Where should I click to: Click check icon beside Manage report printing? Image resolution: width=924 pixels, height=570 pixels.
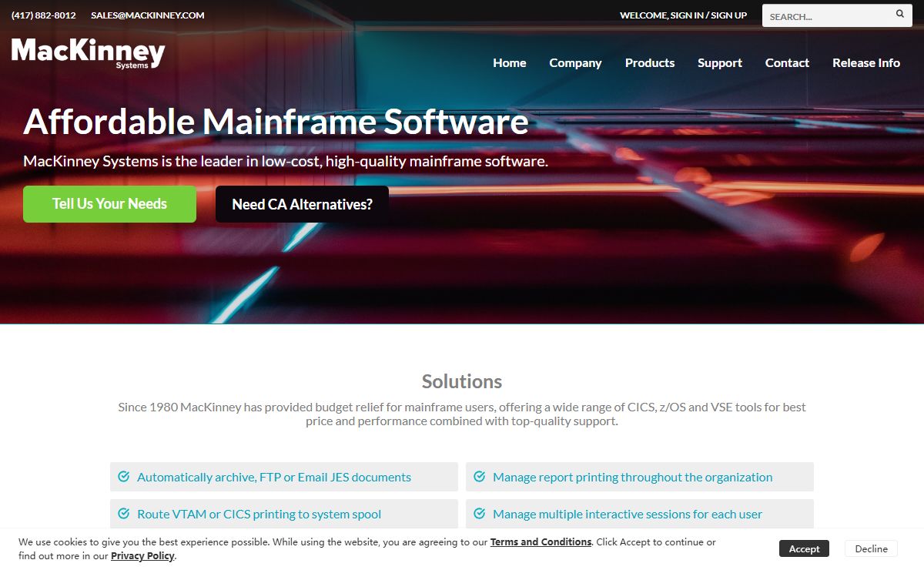coord(479,477)
